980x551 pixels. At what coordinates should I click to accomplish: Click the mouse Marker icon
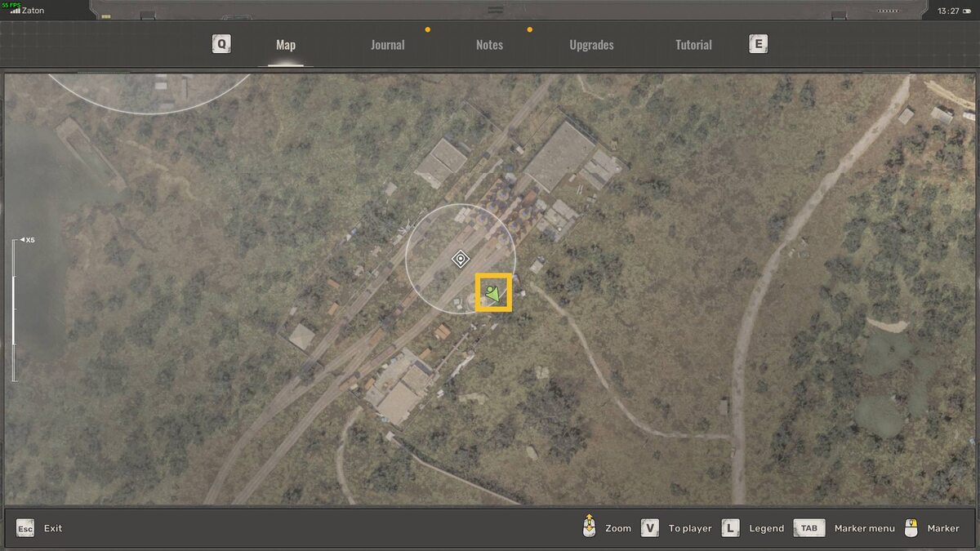[x=912, y=528]
